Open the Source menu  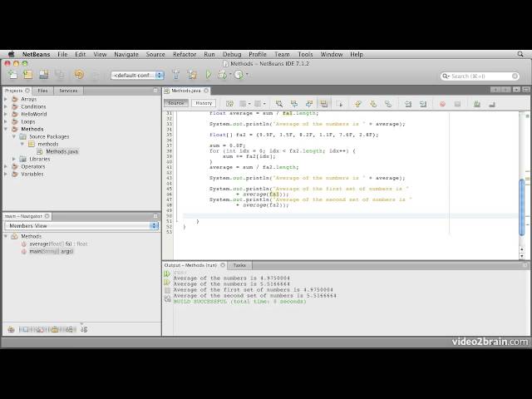coord(155,54)
